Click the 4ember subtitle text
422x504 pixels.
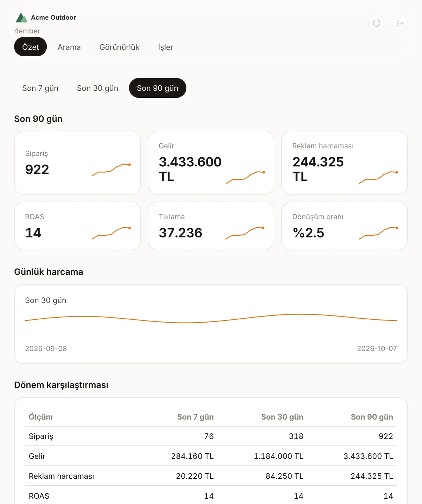pos(27,31)
